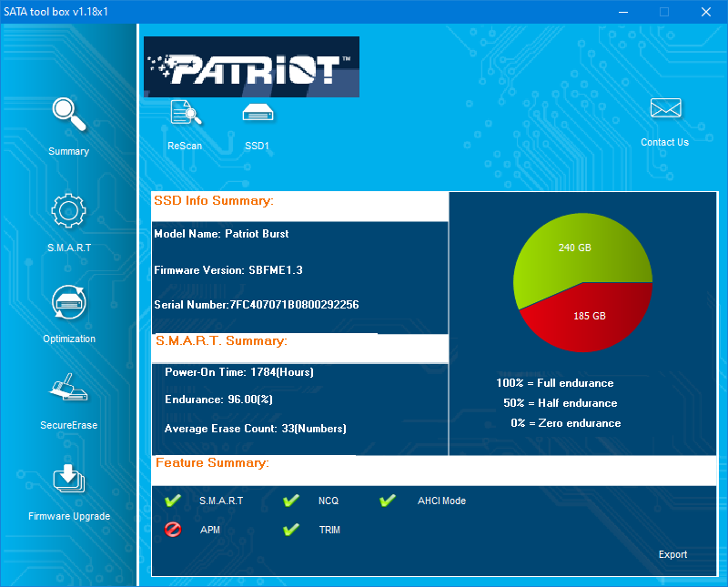This screenshot has width=728, height=587.
Task: Click the SATA tool box v1.18x1 title
Action: click(x=56, y=12)
